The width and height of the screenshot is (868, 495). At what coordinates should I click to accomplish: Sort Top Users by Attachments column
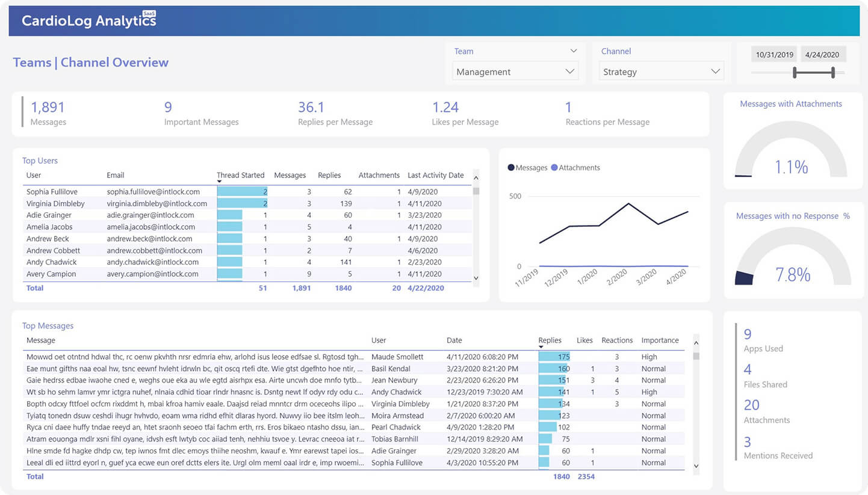(x=379, y=175)
